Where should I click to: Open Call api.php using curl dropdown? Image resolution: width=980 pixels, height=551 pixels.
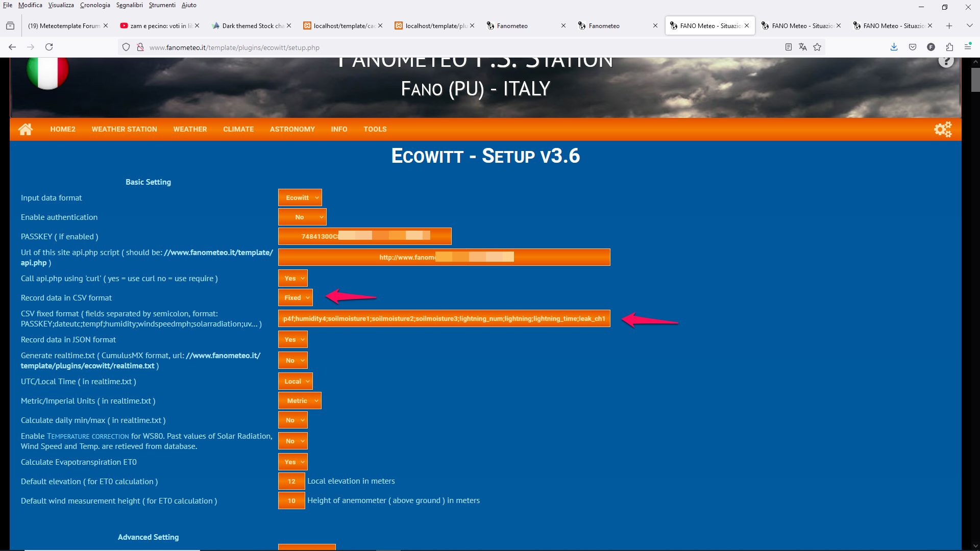click(293, 278)
